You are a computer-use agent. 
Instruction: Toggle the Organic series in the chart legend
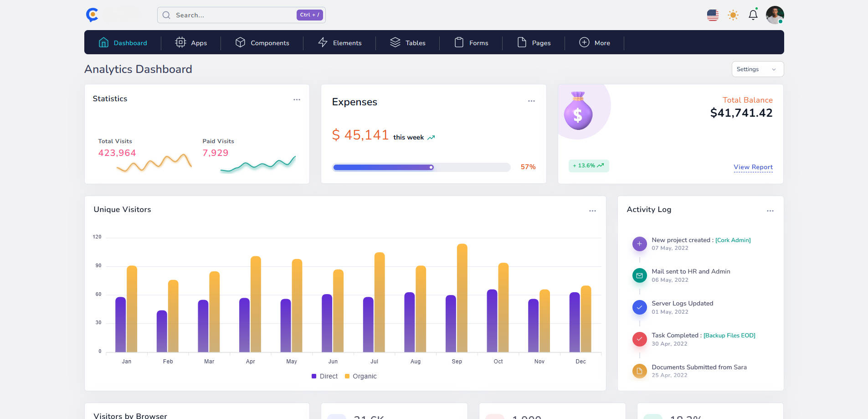pyautogui.click(x=360, y=376)
